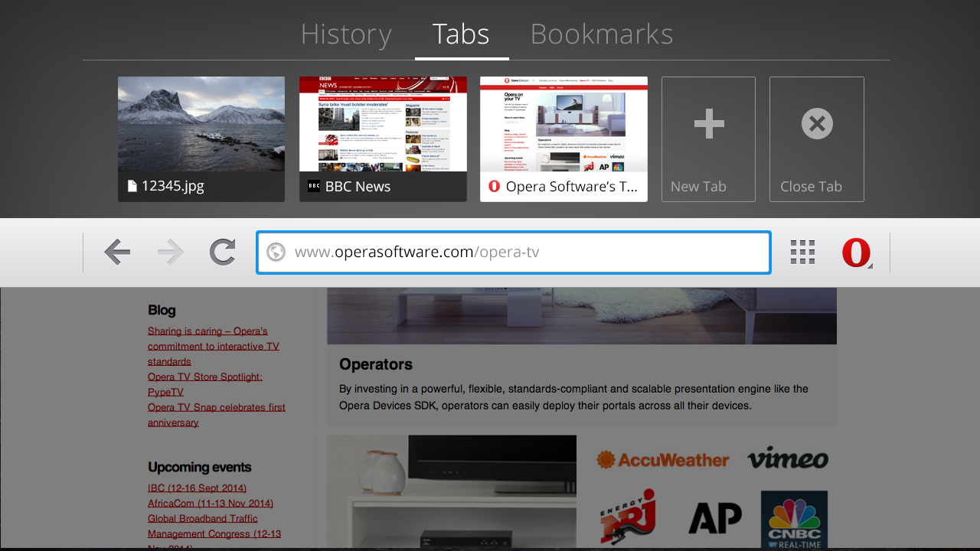Viewport: 980px width, 551px height.
Task: Click the TV stand product image
Action: point(452,492)
